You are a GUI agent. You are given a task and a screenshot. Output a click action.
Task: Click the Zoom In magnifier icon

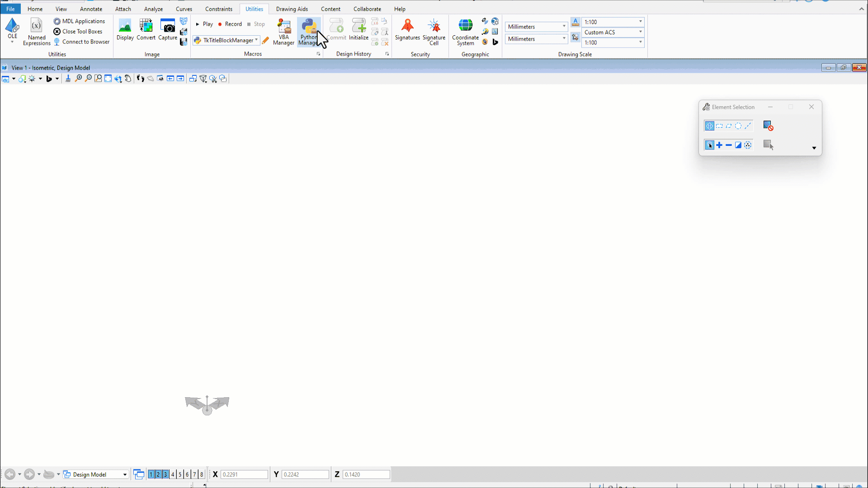tap(78, 79)
